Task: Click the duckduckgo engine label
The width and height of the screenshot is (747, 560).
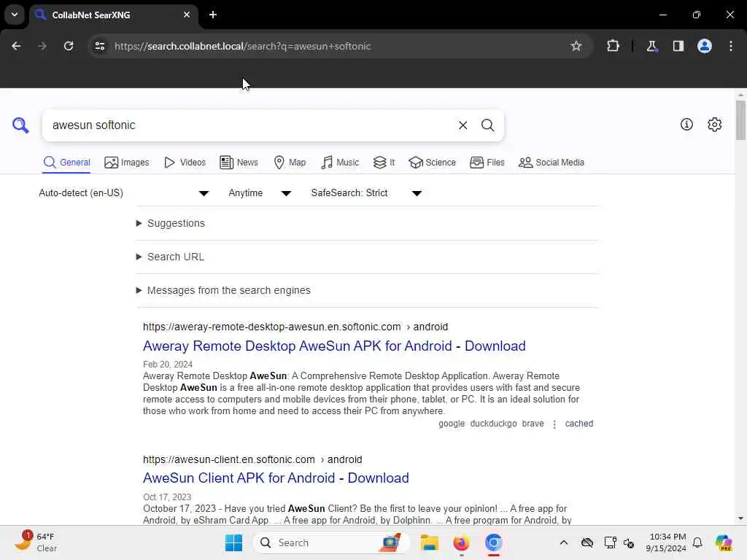Action: coord(493,424)
